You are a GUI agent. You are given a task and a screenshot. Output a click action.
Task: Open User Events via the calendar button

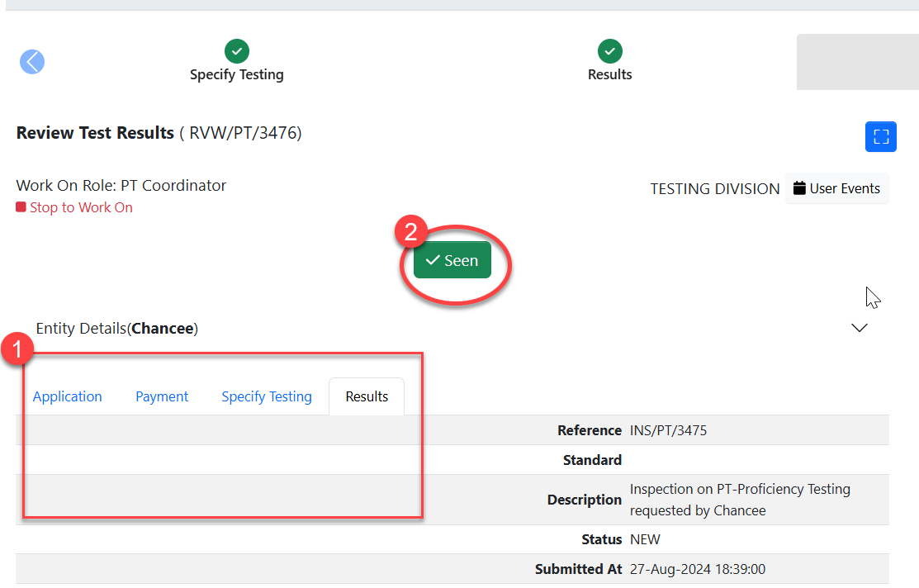point(836,188)
